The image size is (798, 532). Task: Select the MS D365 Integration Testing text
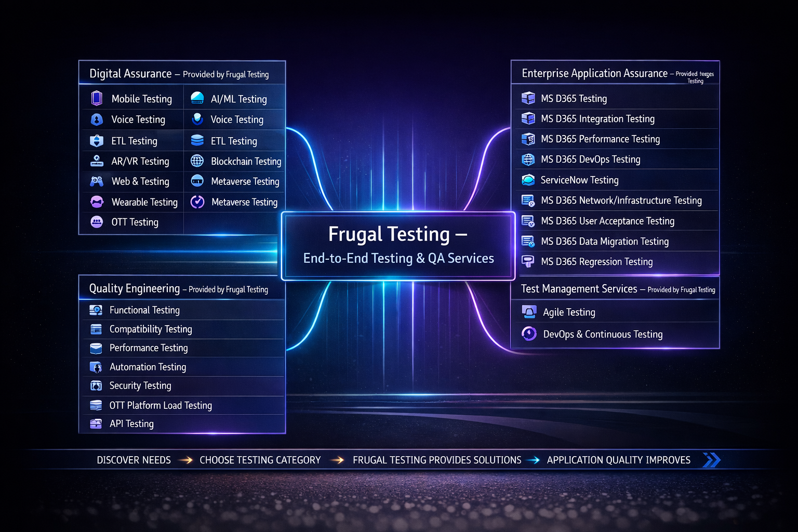(597, 118)
